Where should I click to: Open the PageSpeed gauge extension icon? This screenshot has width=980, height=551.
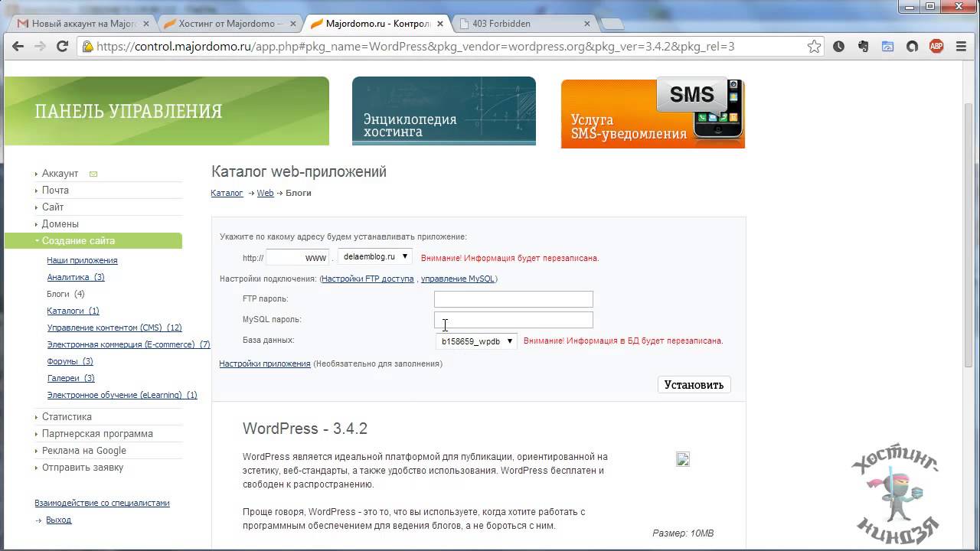(x=888, y=47)
